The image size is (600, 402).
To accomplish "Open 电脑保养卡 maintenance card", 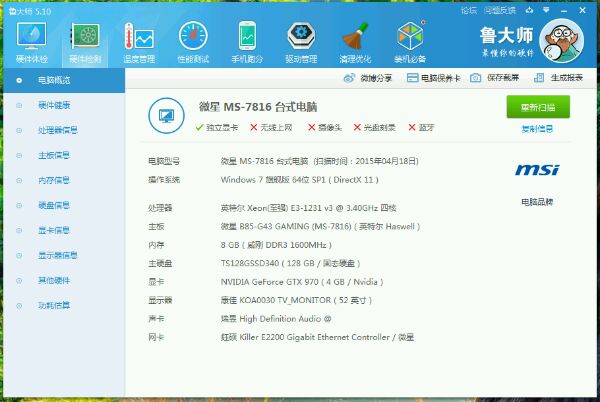I will [x=434, y=78].
